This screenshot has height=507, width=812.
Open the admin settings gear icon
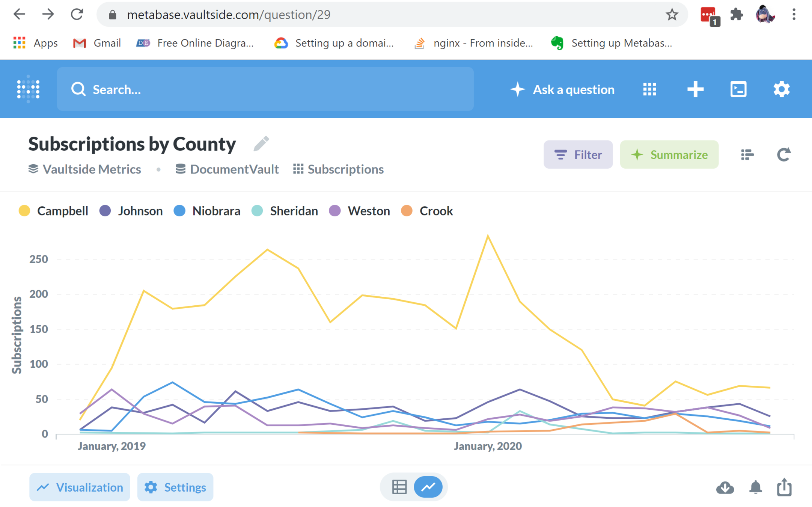[x=781, y=89]
